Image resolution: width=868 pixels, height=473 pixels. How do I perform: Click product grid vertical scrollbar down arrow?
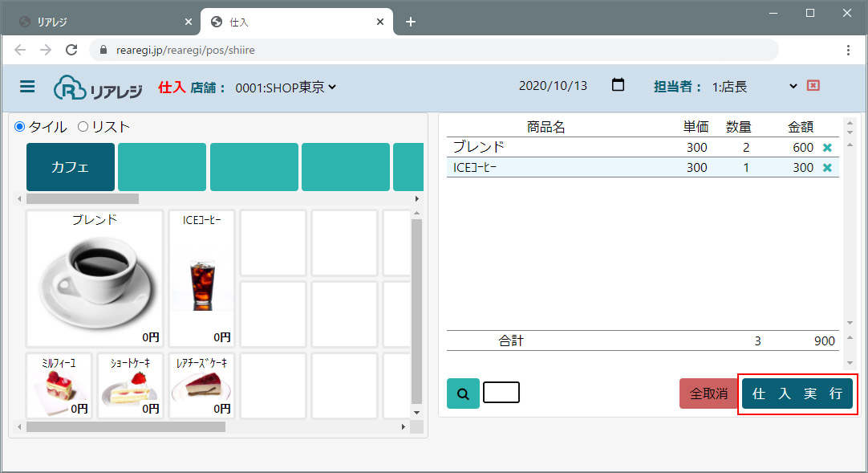click(417, 413)
